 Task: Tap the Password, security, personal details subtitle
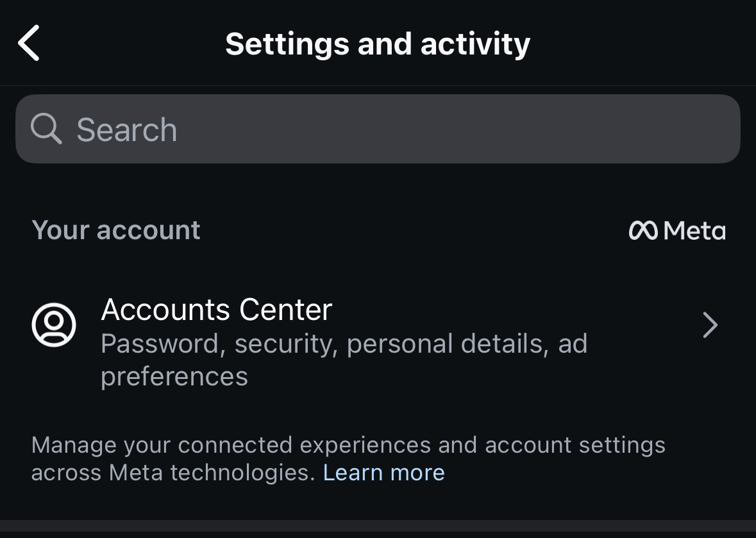(x=344, y=344)
